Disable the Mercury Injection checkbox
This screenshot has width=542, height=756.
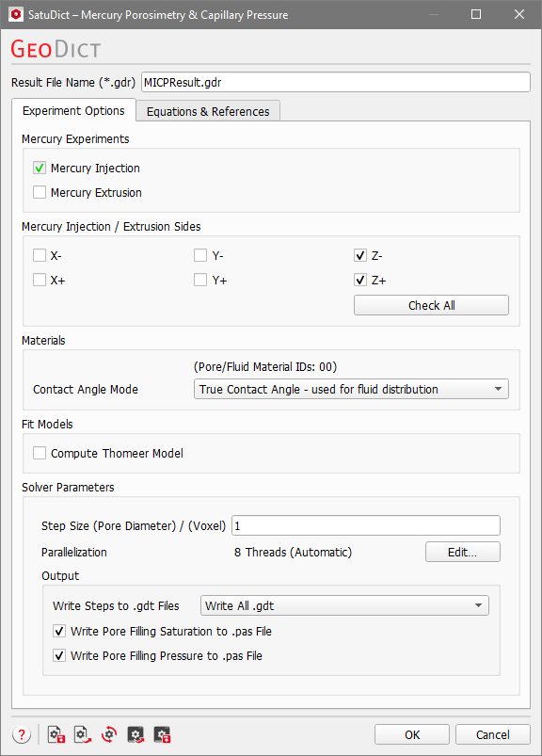coord(40,168)
